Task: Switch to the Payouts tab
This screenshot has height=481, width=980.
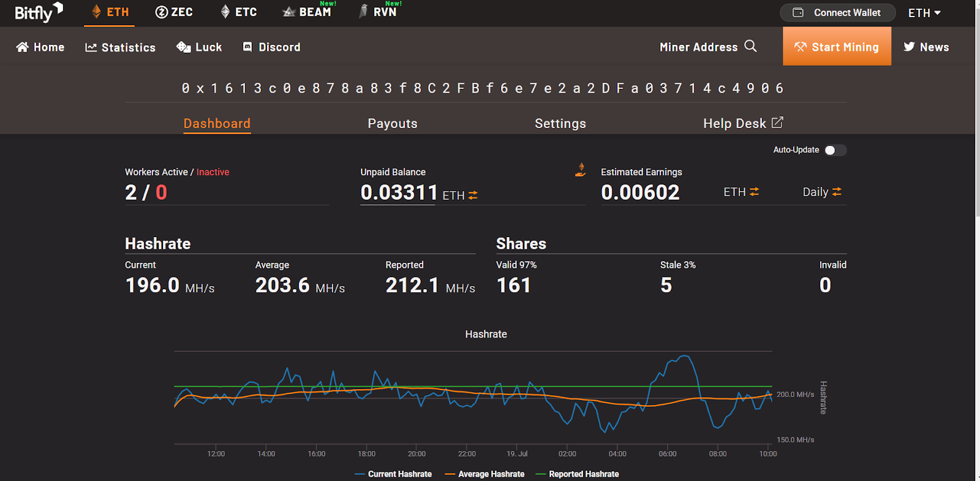Action: [x=393, y=124]
